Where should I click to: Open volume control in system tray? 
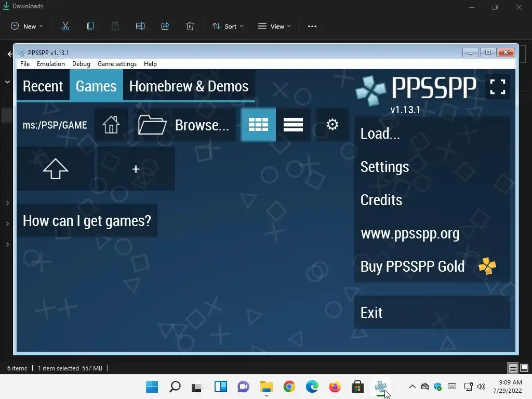click(x=481, y=387)
